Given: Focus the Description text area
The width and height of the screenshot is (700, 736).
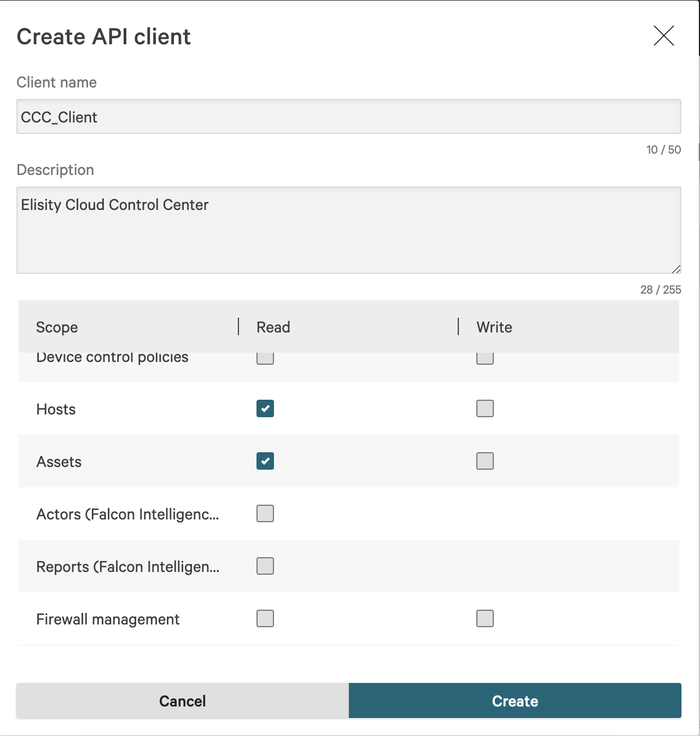Looking at the screenshot, I should 348,230.
